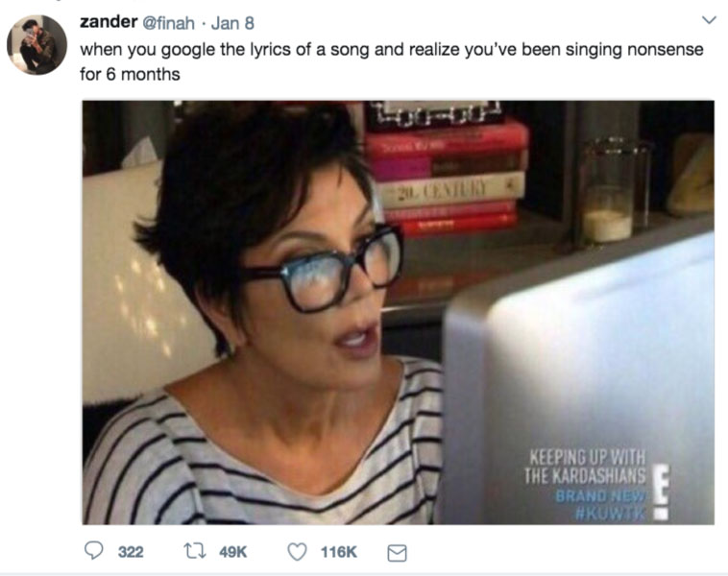Click the reply speech bubble icon
728x576 pixels.
click(x=93, y=551)
